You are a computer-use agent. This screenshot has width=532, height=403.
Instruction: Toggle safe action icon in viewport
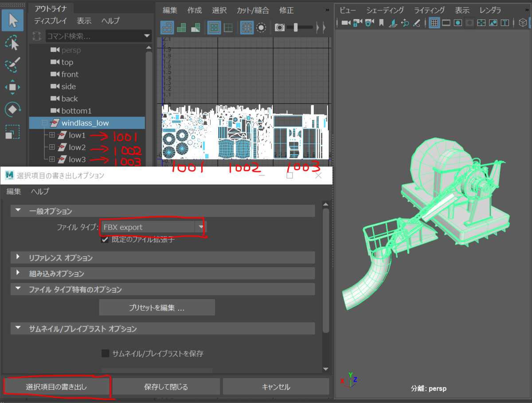pos(493,22)
